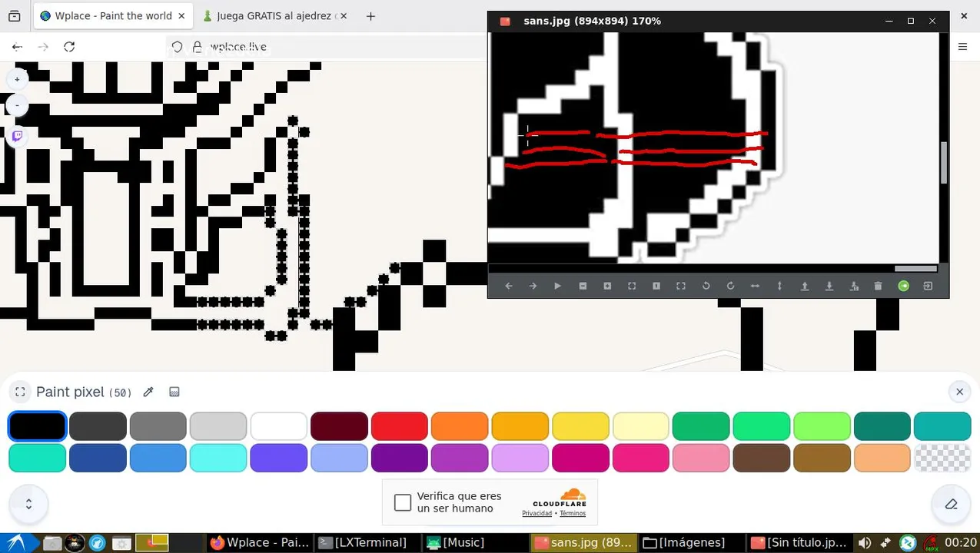Screen dimensions: 980x553
Task: Select the eyedropper color picker tool
Action: 148,392
